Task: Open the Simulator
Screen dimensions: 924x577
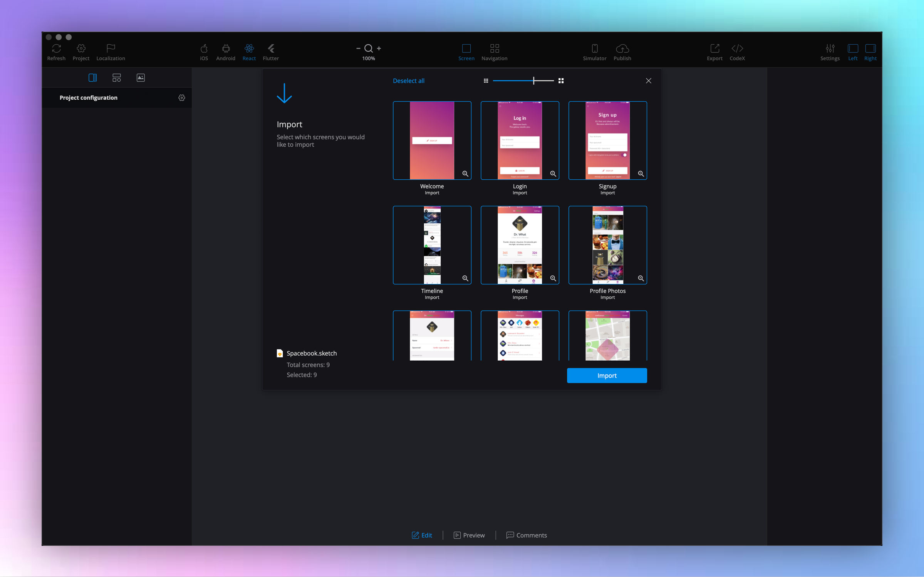Action: [594, 49]
